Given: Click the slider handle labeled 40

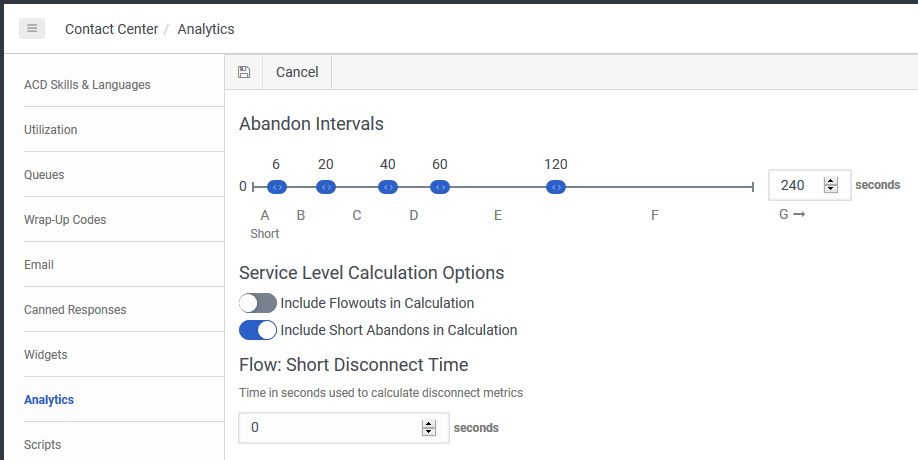Looking at the screenshot, I should point(388,187).
